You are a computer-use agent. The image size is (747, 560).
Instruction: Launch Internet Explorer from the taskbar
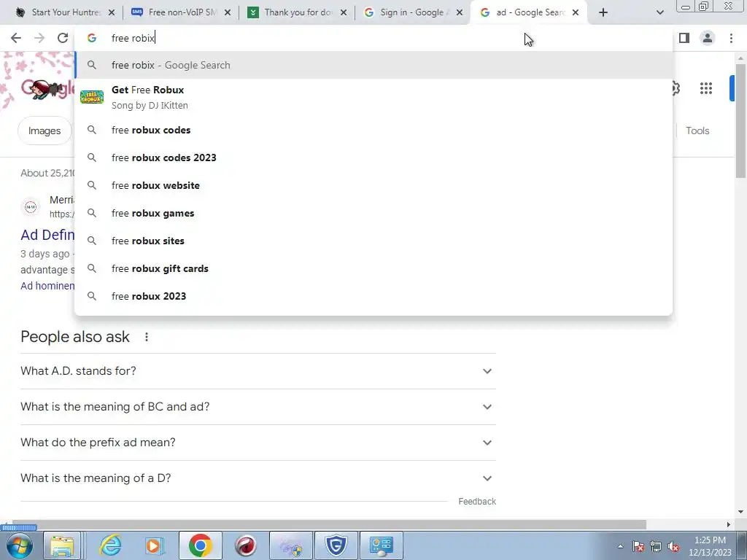click(111, 545)
